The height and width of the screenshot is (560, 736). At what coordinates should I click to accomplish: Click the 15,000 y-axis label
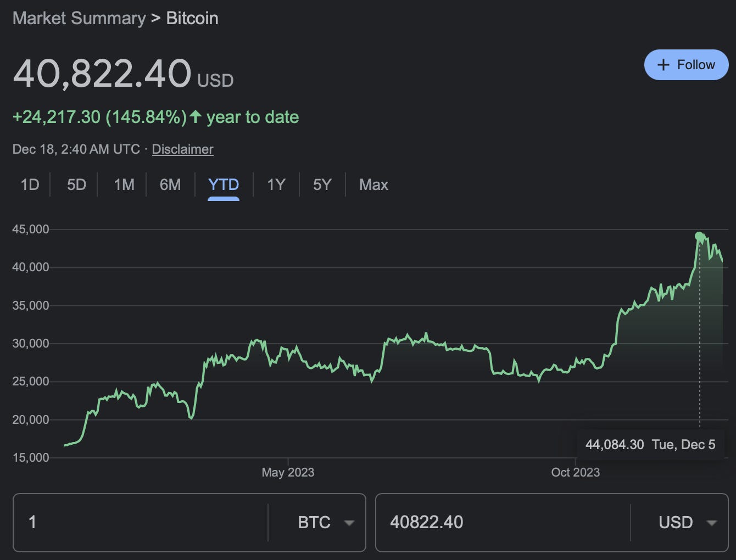(31, 458)
